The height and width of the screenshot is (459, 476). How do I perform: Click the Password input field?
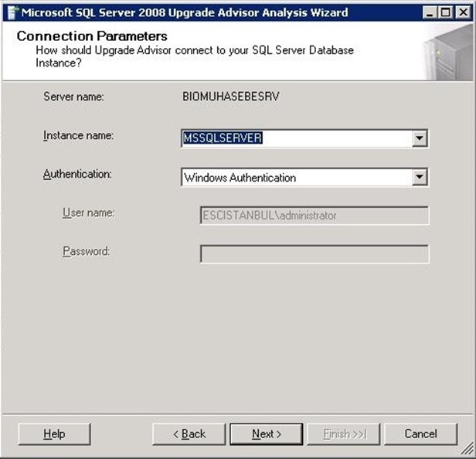coord(314,254)
